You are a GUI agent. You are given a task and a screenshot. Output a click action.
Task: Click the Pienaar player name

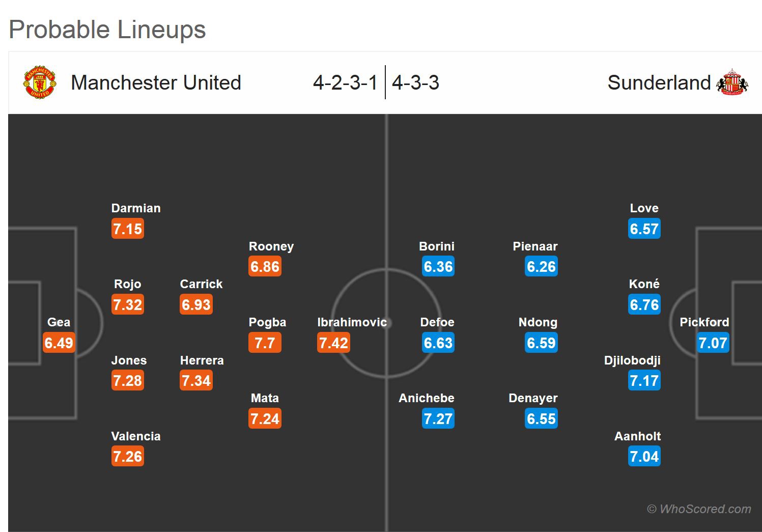pos(535,246)
